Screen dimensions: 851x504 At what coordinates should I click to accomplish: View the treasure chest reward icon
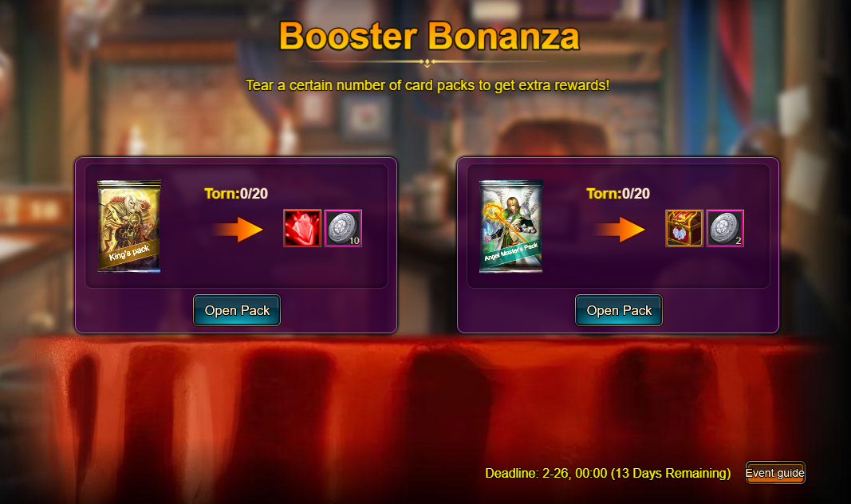click(684, 228)
